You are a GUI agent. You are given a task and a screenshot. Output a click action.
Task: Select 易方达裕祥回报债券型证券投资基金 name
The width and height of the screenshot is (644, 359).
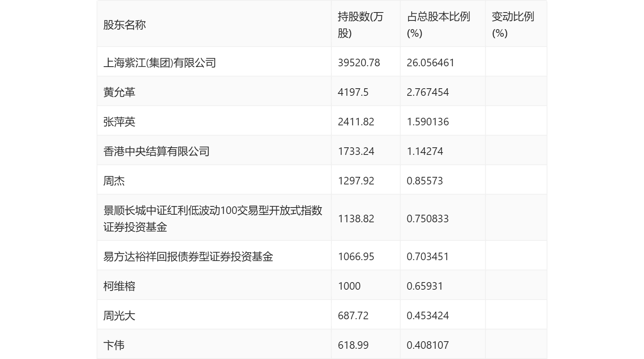[188, 256]
